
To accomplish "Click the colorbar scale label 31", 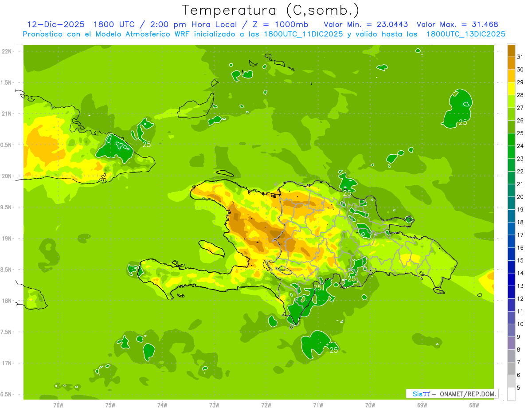I will tap(520, 57).
